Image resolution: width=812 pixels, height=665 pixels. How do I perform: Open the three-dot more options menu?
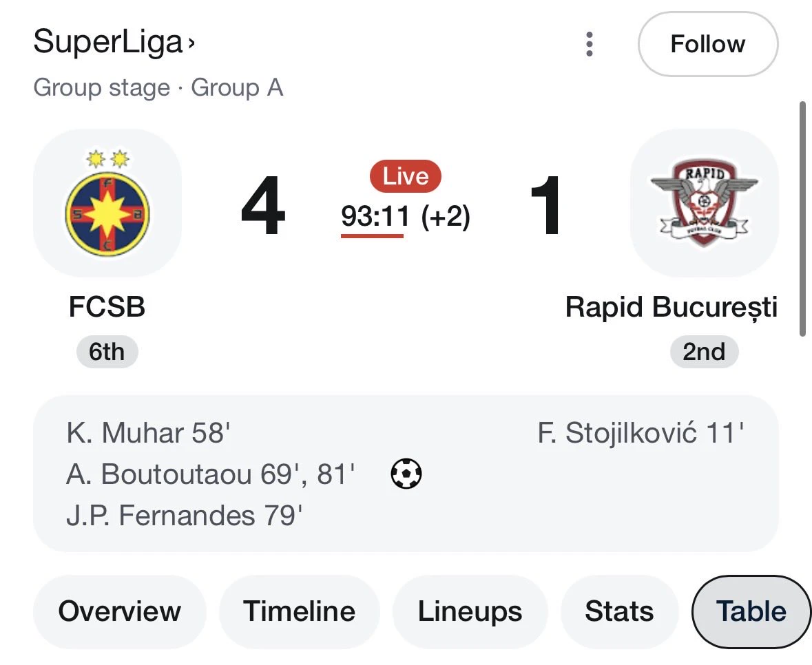[x=589, y=44]
